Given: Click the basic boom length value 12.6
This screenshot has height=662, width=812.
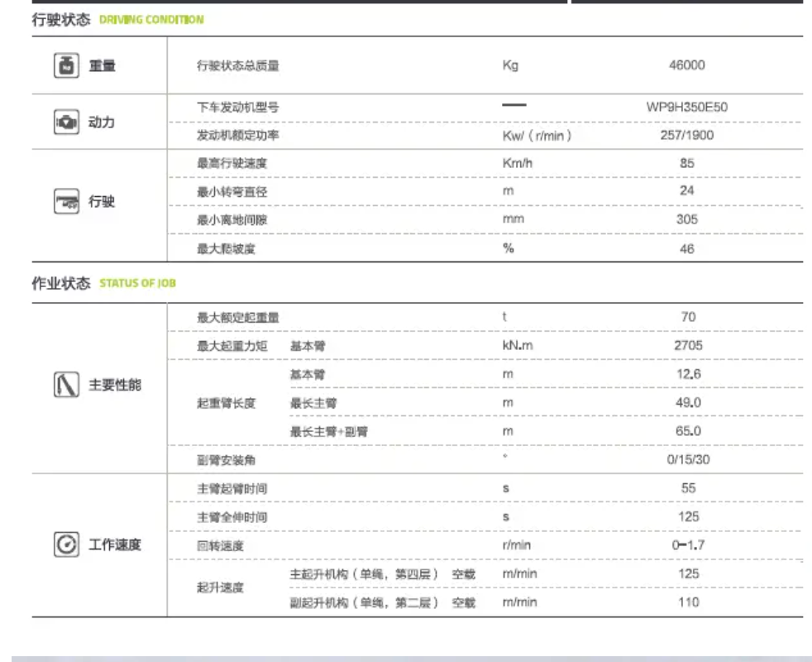Looking at the screenshot, I should (688, 374).
